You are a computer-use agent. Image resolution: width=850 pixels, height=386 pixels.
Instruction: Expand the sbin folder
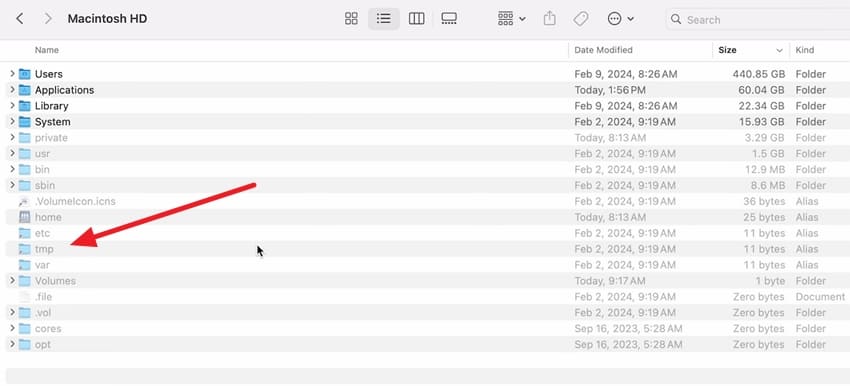click(12, 185)
